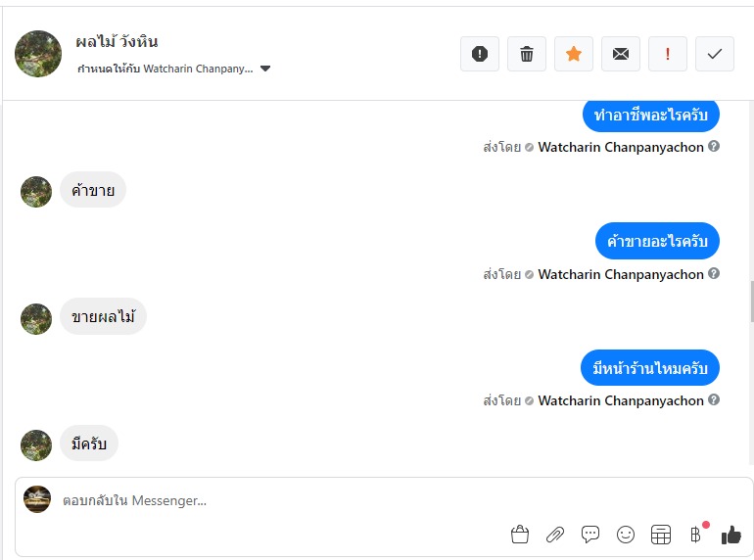Mark conversation done with checkmark icon
The width and height of the screenshot is (754, 560).
[715, 54]
